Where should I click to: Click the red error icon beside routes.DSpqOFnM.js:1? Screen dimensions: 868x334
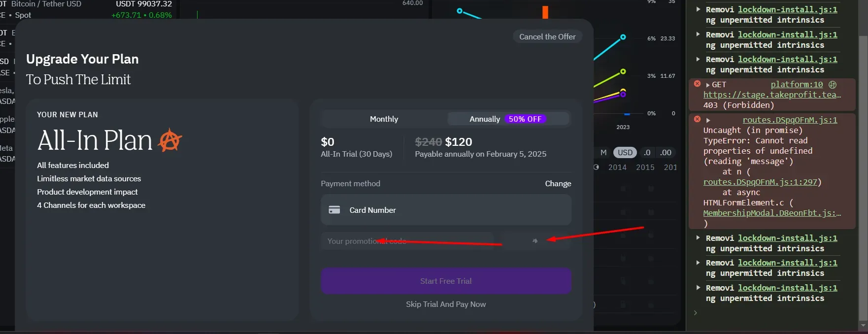[x=697, y=119]
